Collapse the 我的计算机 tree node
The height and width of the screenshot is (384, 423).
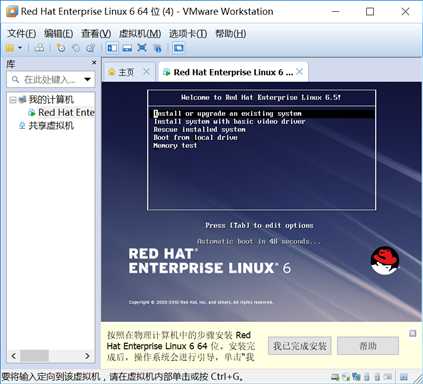click(13, 100)
